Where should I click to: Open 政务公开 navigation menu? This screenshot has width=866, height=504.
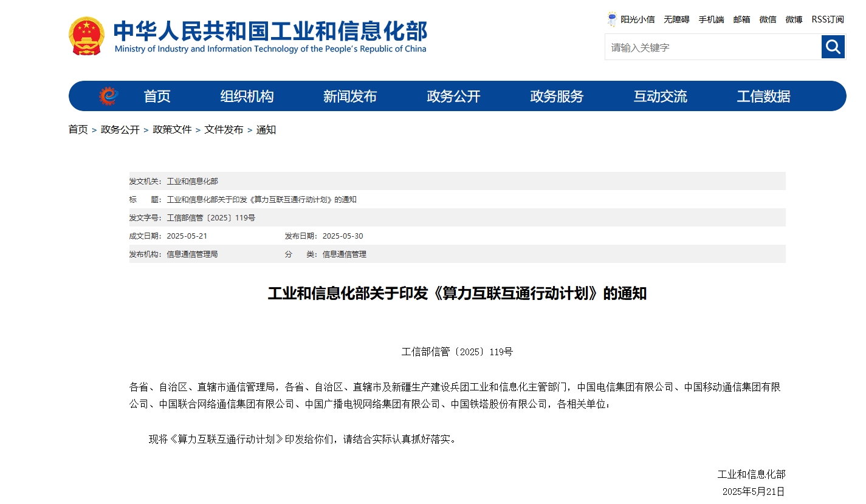[453, 96]
